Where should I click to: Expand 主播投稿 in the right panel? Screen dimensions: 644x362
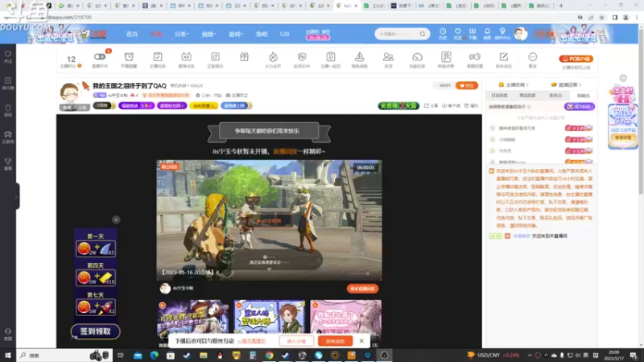point(514,84)
